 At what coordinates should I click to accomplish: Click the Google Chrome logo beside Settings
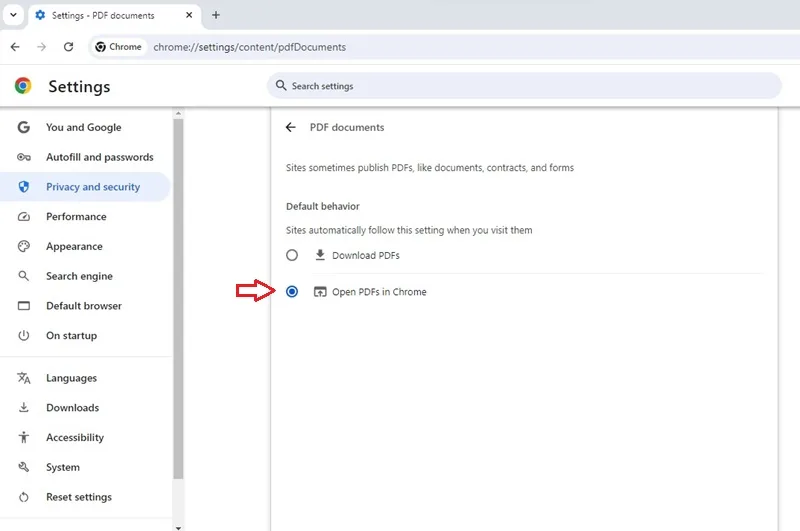[x=23, y=86]
